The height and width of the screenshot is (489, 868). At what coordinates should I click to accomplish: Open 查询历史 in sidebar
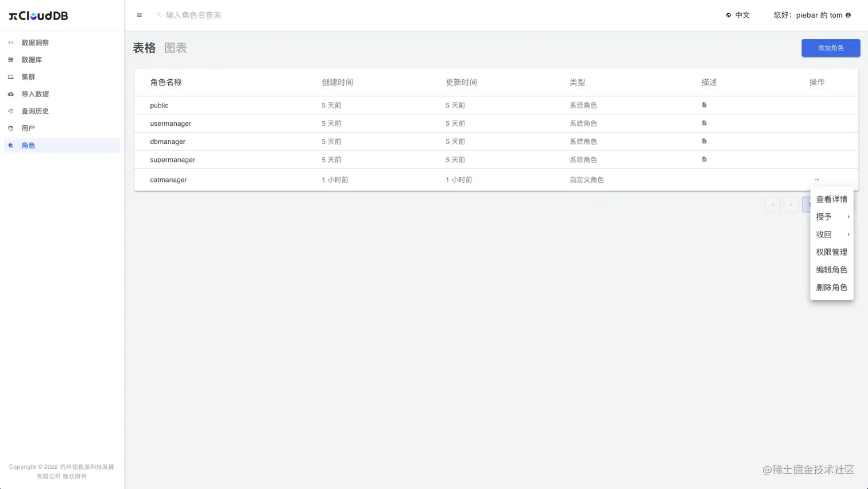(62, 111)
